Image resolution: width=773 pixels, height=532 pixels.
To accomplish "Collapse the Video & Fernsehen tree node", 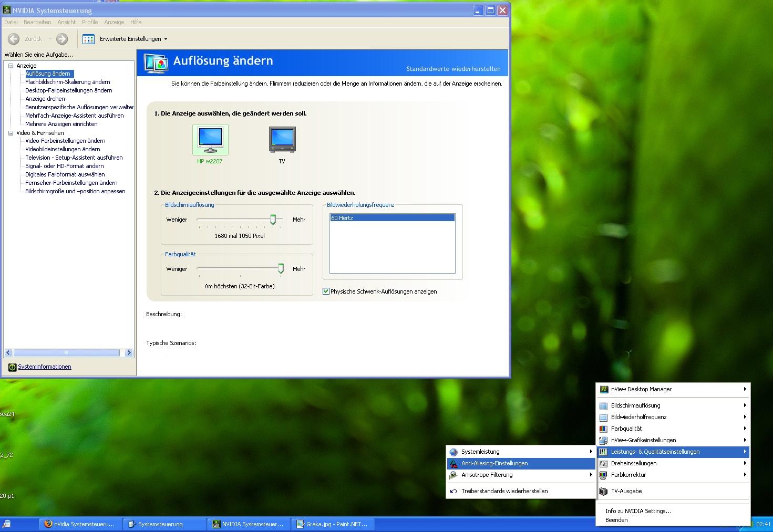I will click(x=11, y=133).
